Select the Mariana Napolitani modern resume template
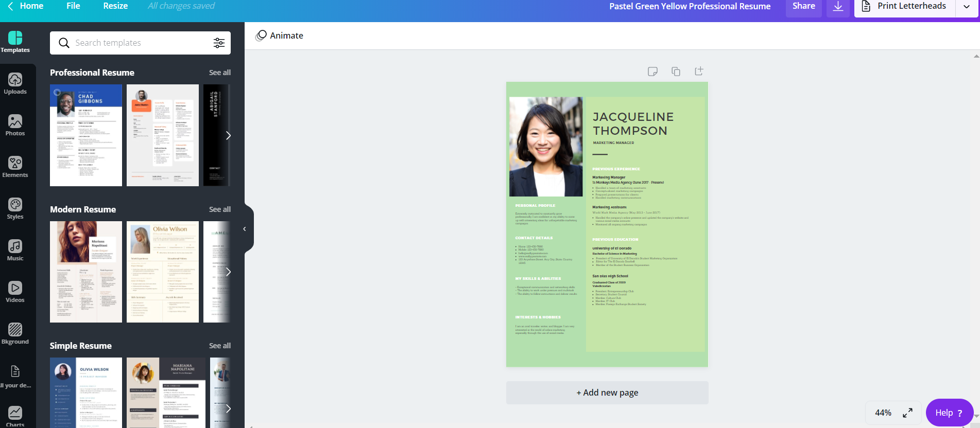Screen dimensions: 980x428 [86, 272]
